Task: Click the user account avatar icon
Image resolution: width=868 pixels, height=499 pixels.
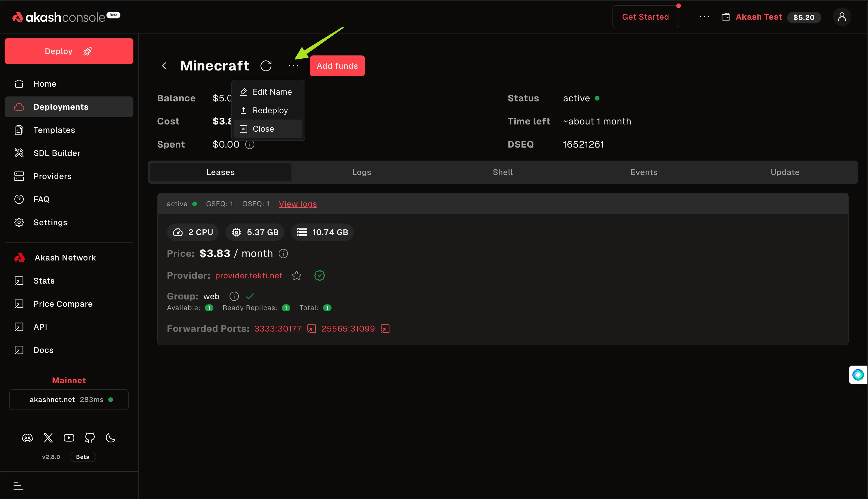Action: click(x=842, y=17)
